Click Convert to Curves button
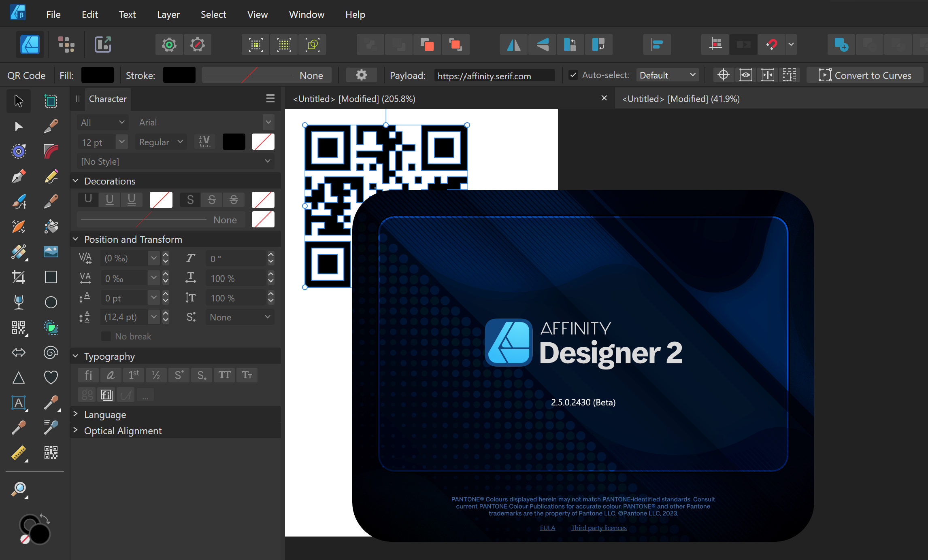 865,75
